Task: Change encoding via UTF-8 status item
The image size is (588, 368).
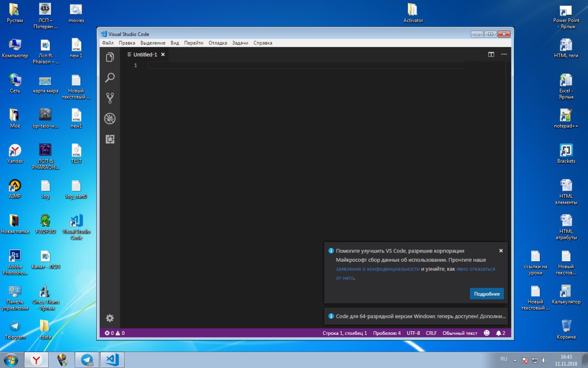Action: (x=413, y=333)
